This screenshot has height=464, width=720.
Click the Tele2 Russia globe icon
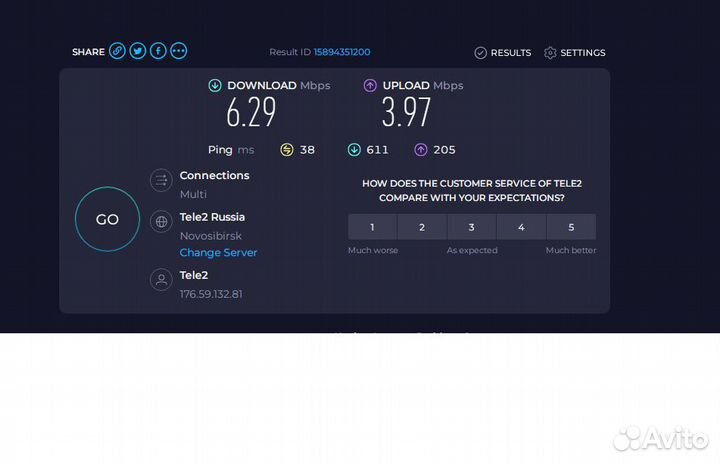coord(161,222)
